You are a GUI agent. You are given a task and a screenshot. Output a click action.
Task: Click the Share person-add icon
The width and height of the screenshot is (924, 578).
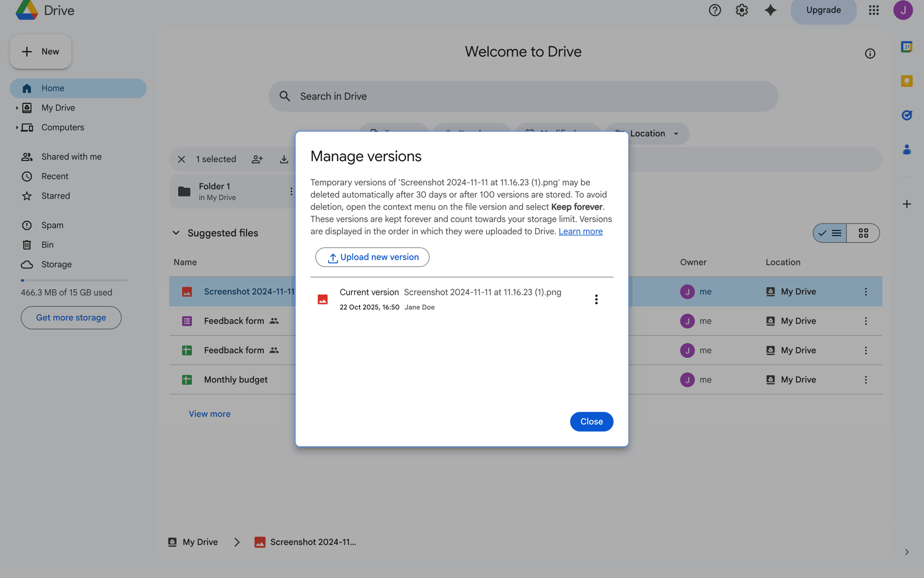pos(257,159)
